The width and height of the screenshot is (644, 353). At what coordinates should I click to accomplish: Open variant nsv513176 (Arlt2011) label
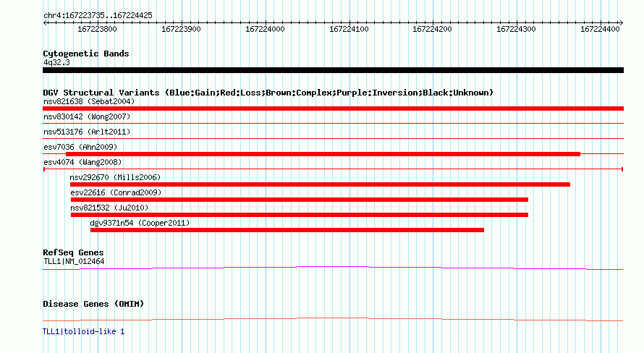point(87,132)
